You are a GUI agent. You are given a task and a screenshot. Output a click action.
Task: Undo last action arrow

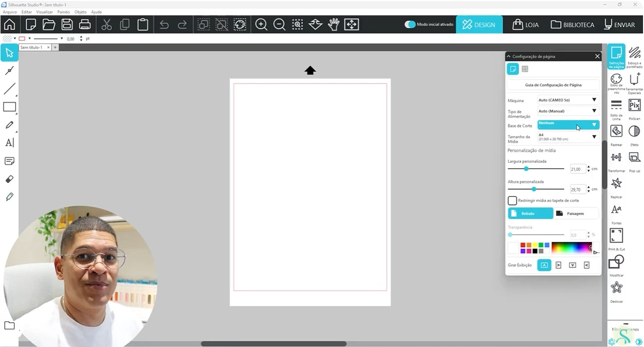click(x=164, y=24)
